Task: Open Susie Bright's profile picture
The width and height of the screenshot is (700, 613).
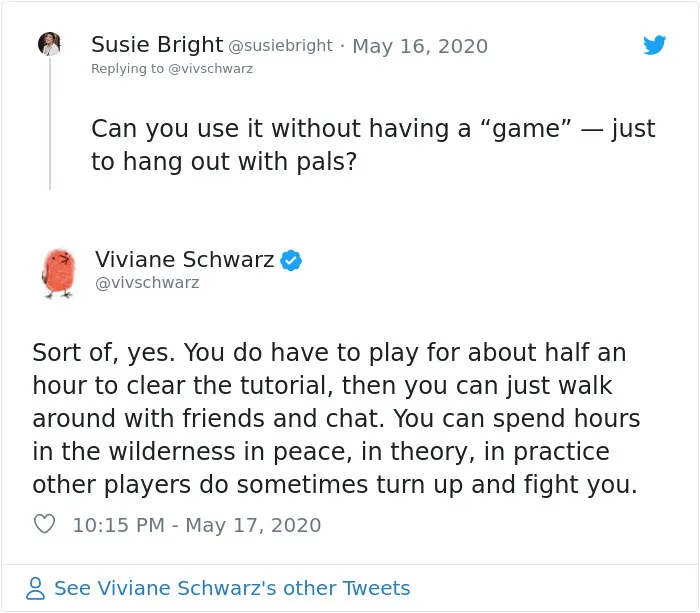Action: pos(50,44)
